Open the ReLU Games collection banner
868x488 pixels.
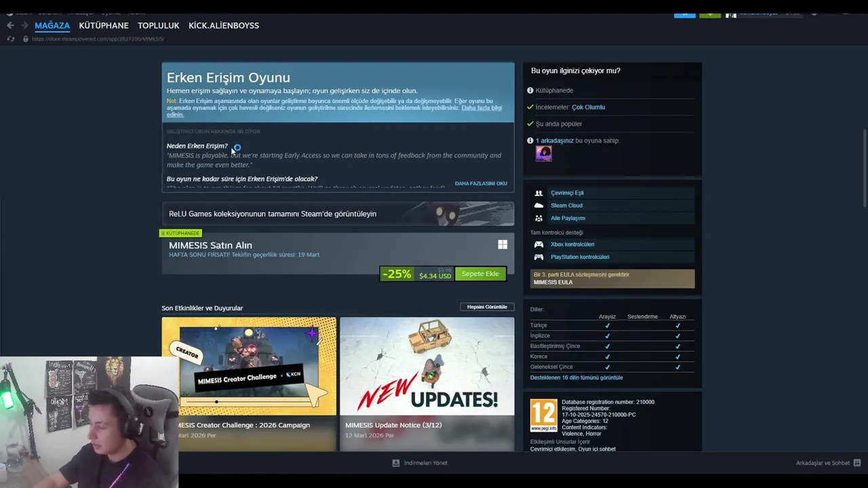pos(338,213)
